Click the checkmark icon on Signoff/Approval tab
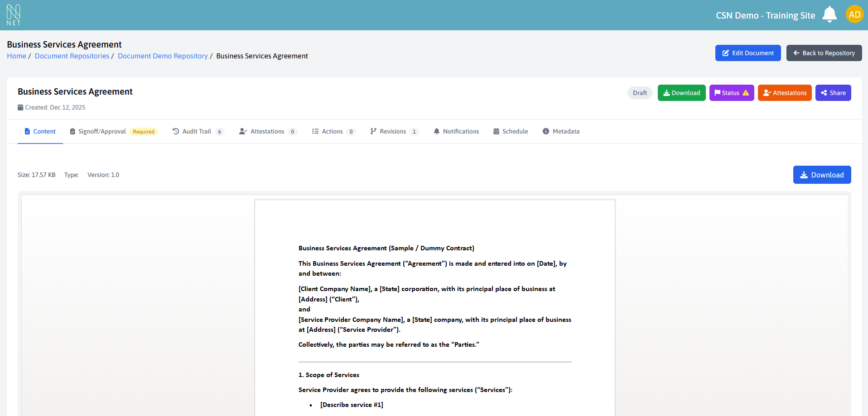The image size is (868, 416). [x=72, y=131]
